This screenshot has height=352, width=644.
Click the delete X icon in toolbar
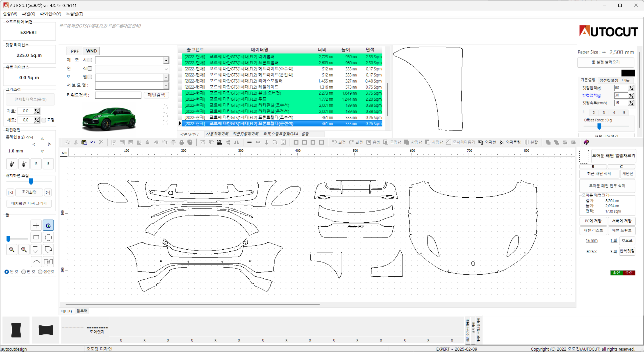(x=101, y=142)
